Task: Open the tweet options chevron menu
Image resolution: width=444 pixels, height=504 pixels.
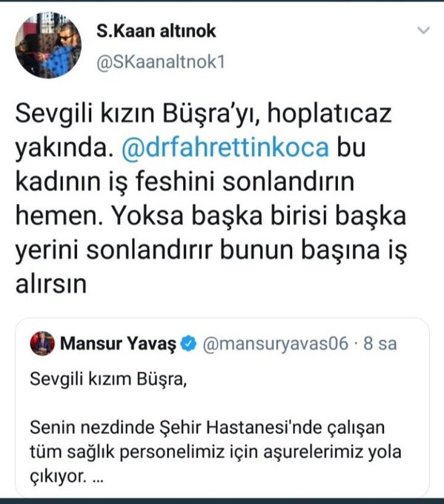Action: click(x=423, y=30)
